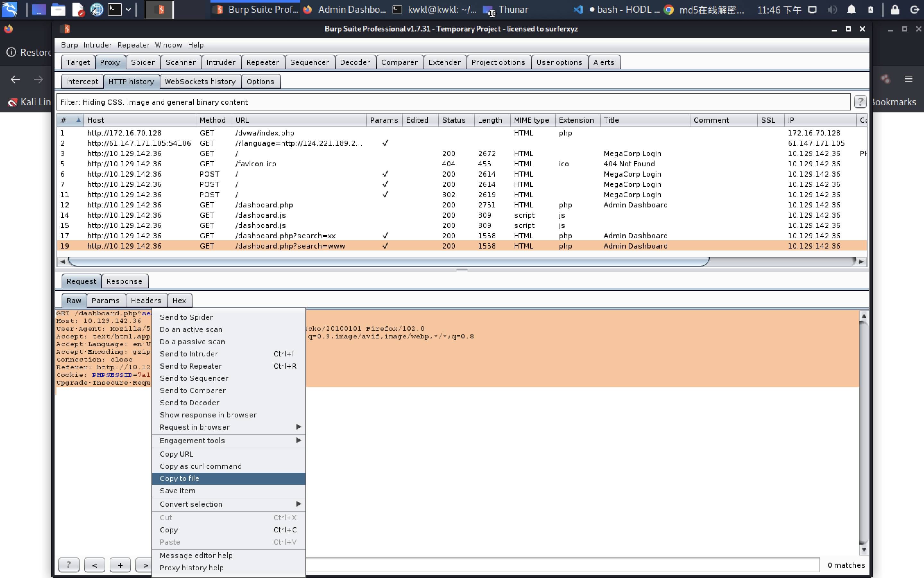
Task: Select history row 12 /dashboard.php
Action: click(x=462, y=205)
